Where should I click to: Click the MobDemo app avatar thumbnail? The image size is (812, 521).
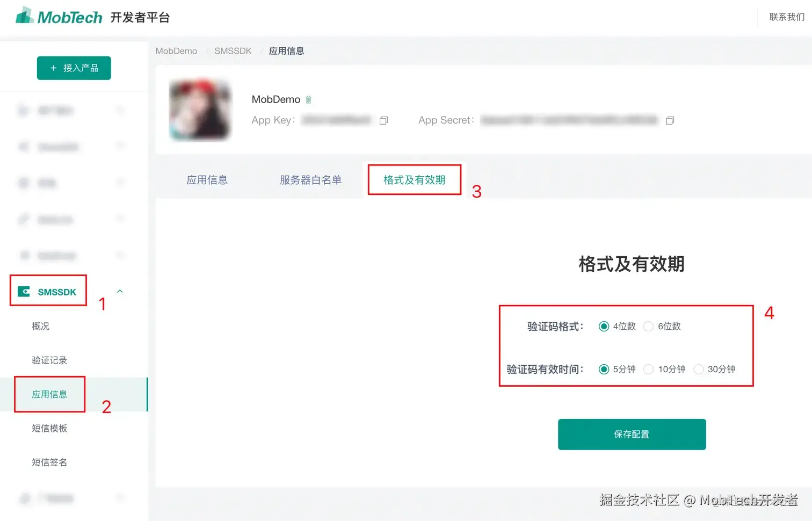[200, 110]
